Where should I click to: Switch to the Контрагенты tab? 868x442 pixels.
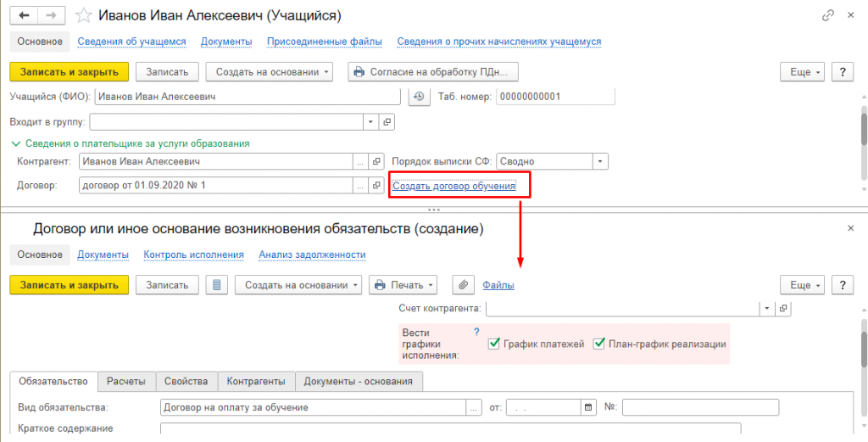[257, 381]
